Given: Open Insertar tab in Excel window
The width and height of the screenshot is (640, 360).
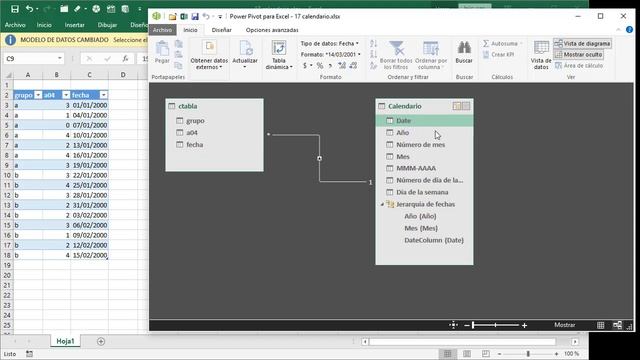Looking at the screenshot, I should (x=75, y=25).
